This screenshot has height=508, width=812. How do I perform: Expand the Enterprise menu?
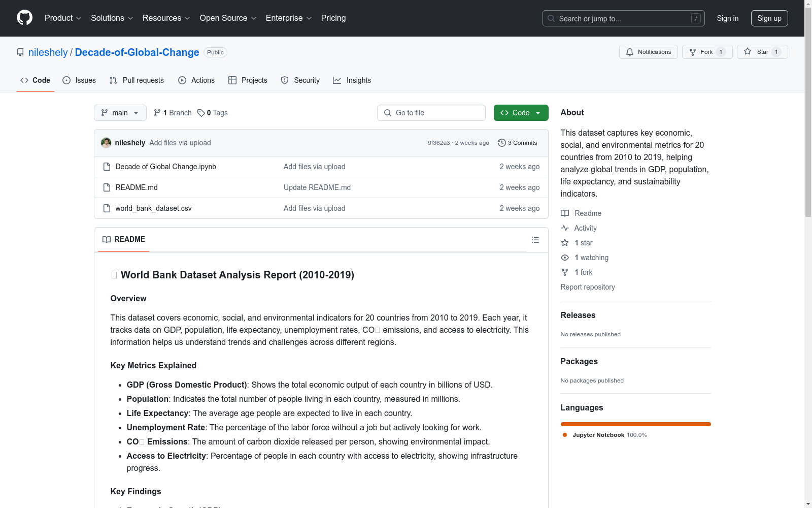[289, 18]
